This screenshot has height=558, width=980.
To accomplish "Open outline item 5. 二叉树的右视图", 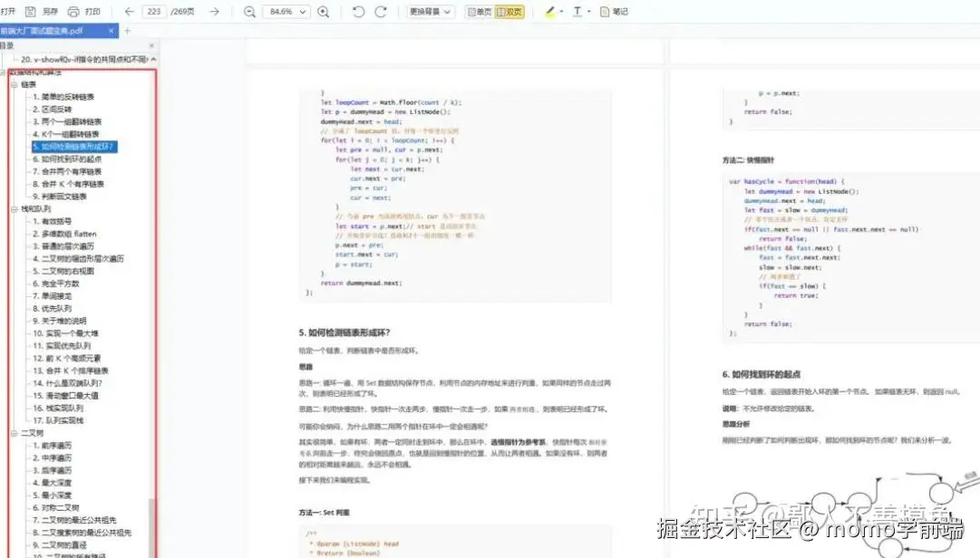I will [63, 272].
